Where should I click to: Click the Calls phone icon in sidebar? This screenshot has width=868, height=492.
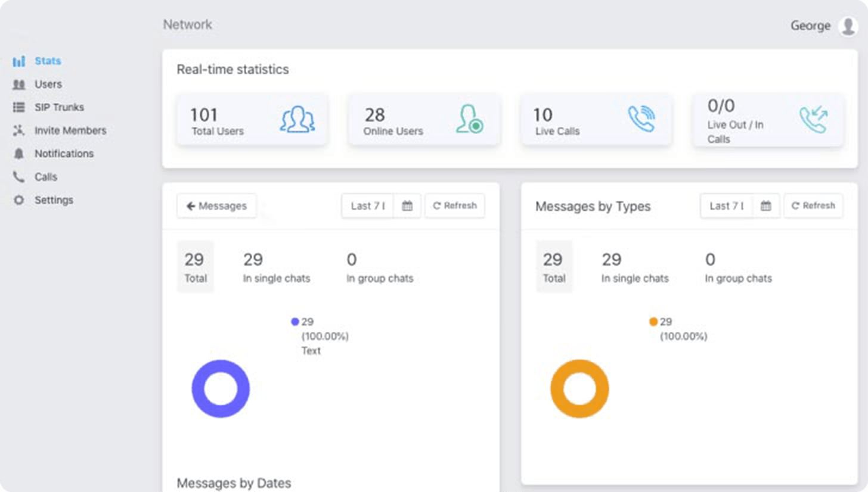click(19, 177)
